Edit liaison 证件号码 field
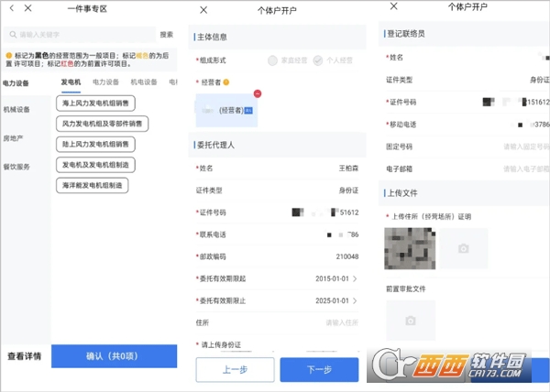Viewport: 550px width, 392px height. pos(467,103)
